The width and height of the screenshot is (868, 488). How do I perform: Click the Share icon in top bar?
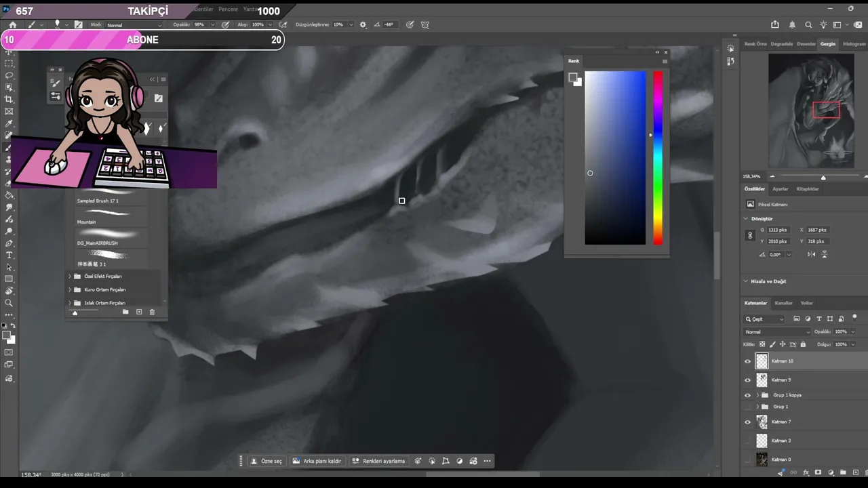[776, 24]
